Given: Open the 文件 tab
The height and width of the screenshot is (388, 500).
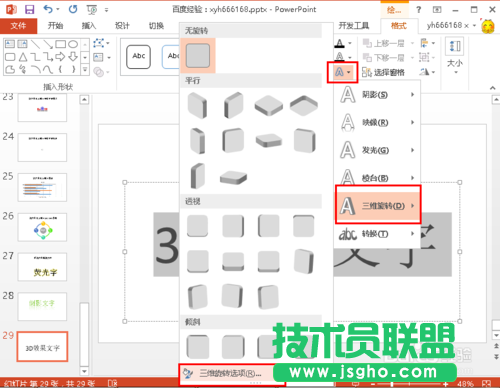Looking at the screenshot, I should point(18,26).
